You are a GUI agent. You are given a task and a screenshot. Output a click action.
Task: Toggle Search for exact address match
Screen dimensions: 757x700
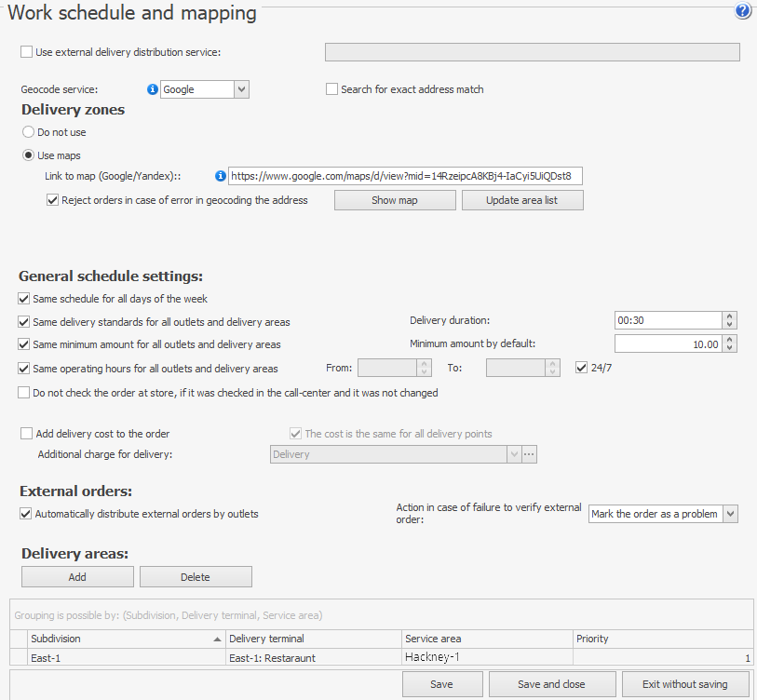click(x=331, y=89)
